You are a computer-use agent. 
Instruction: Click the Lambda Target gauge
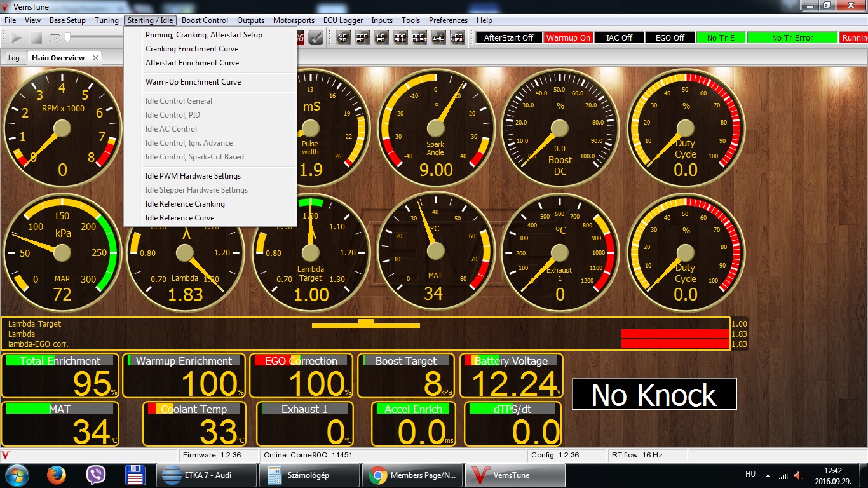(311, 252)
